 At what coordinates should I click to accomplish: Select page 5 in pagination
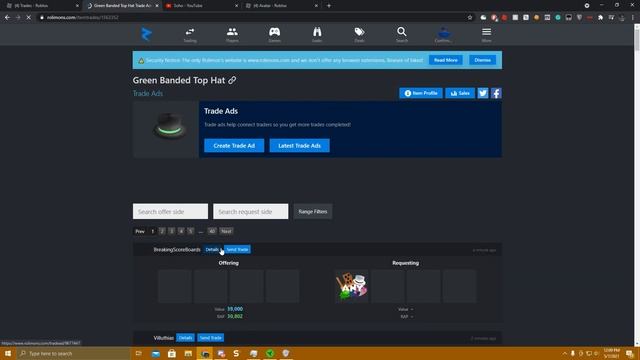[190, 231]
